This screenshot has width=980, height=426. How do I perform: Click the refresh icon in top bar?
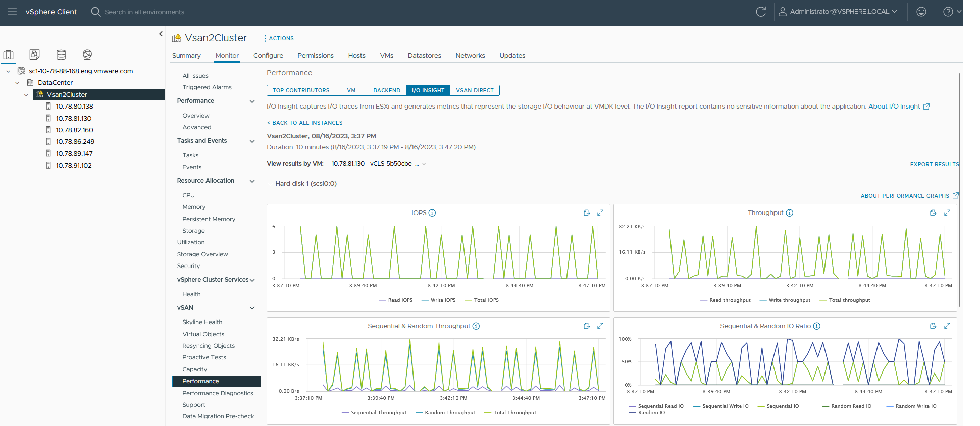[x=761, y=12]
